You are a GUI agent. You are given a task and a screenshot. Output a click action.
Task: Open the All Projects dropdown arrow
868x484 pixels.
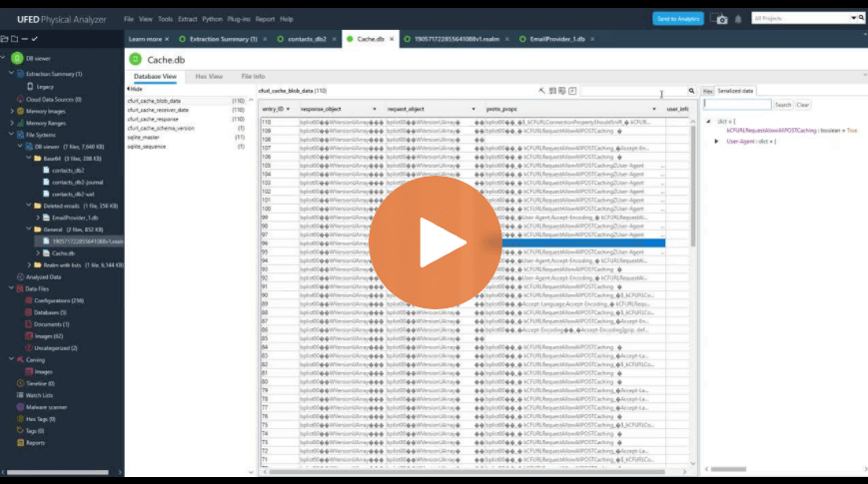tap(853, 18)
